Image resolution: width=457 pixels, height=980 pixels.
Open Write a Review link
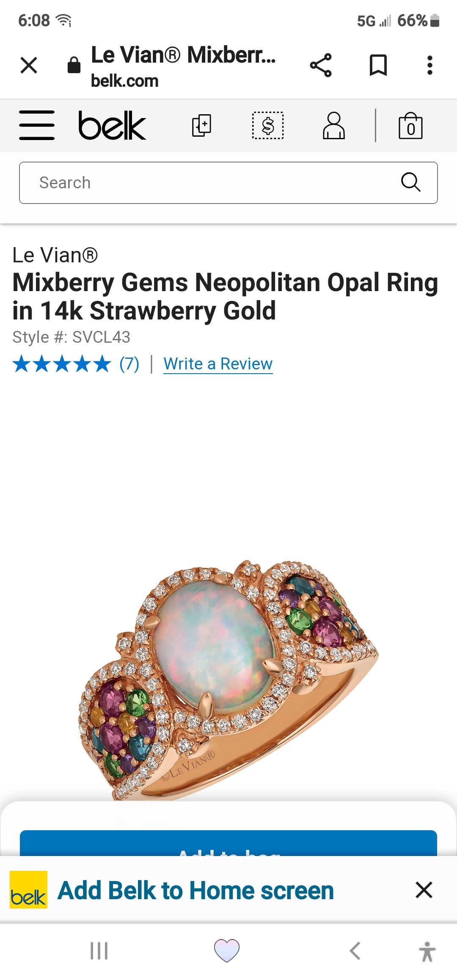click(218, 364)
